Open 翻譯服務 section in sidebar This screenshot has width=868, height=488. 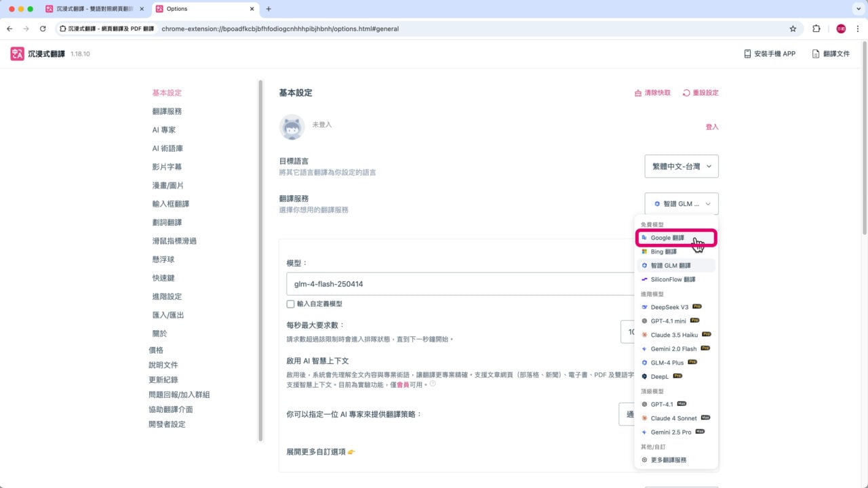(x=167, y=111)
